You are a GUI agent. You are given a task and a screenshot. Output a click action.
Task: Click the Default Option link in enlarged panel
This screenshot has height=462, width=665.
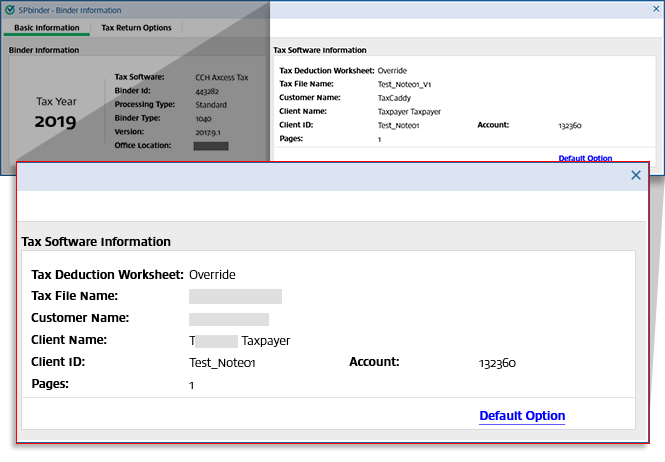click(x=522, y=416)
